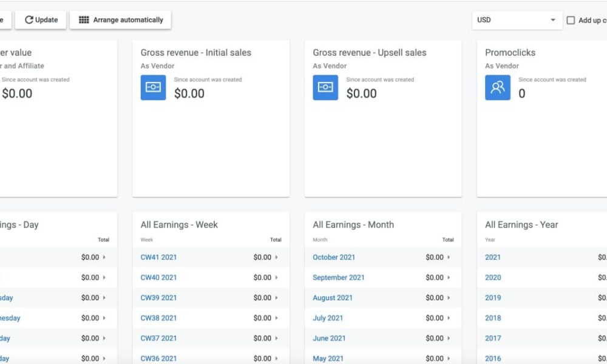The width and height of the screenshot is (607, 364).
Task: Expand the arrow on September 2021 row
Action: click(x=449, y=277)
